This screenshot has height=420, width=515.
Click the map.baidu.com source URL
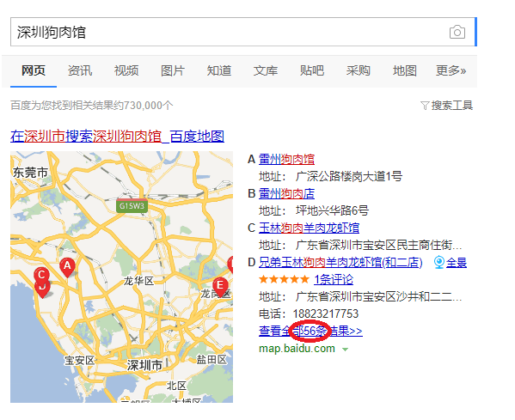297,349
